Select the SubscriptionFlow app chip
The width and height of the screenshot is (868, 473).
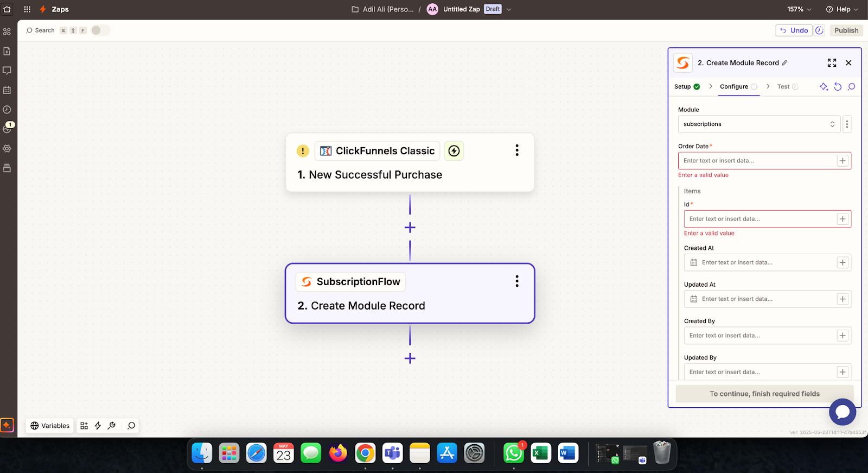click(x=350, y=281)
